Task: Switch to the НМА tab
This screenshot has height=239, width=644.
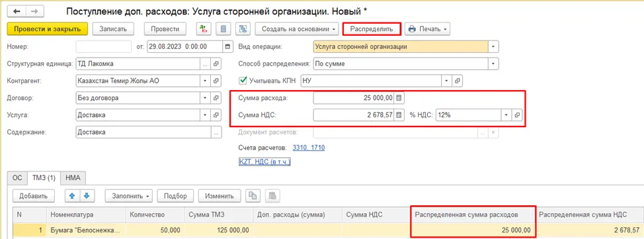Action: point(73,178)
